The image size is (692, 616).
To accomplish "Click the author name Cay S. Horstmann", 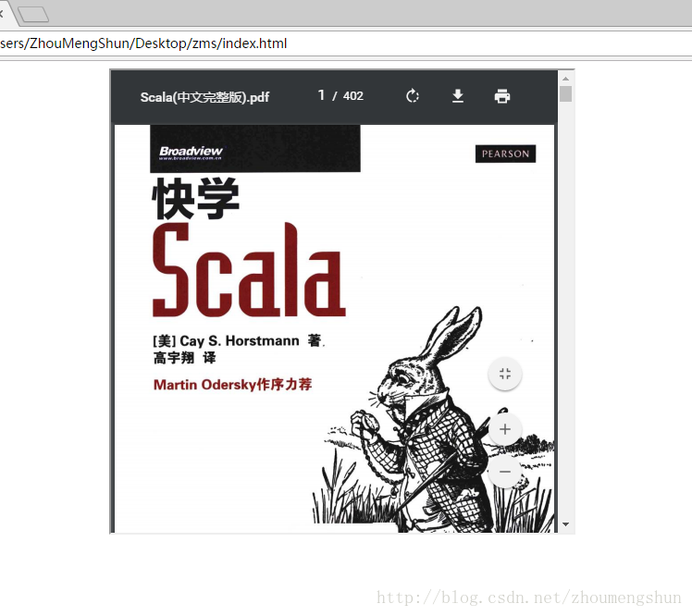I will (x=240, y=340).
